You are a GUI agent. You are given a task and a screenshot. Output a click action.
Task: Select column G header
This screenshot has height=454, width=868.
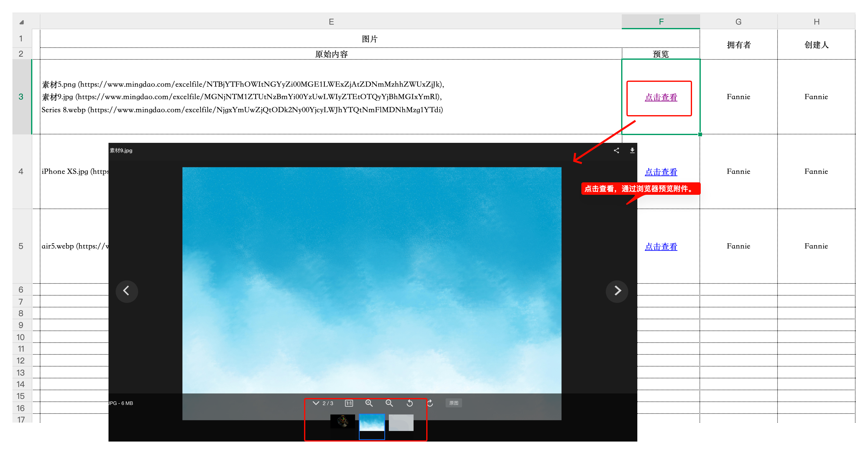click(x=738, y=21)
